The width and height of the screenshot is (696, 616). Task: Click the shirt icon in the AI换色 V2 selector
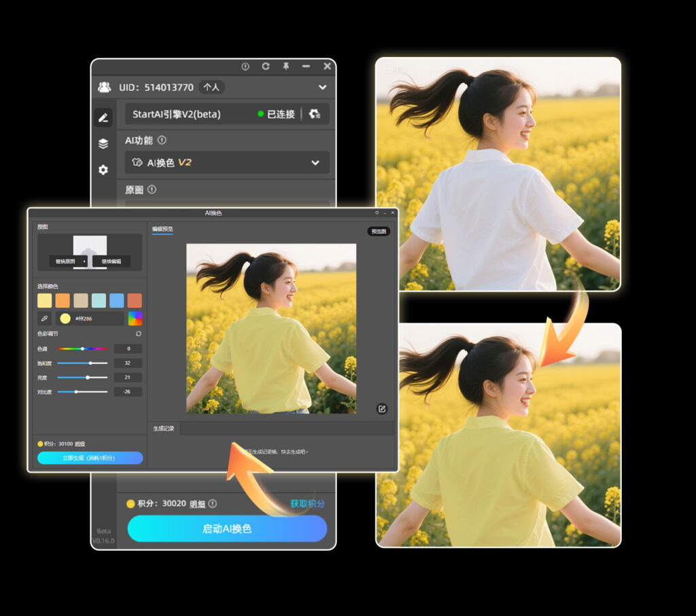tap(137, 162)
